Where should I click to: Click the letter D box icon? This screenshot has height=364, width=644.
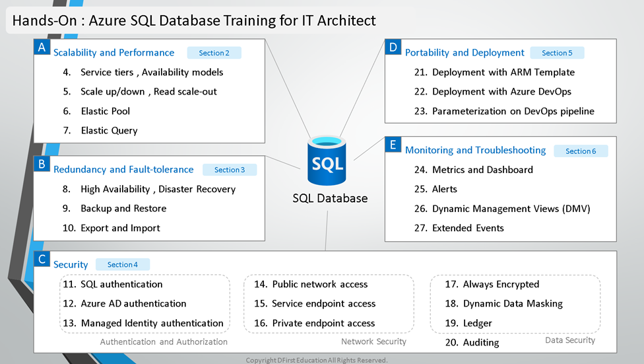(x=393, y=48)
